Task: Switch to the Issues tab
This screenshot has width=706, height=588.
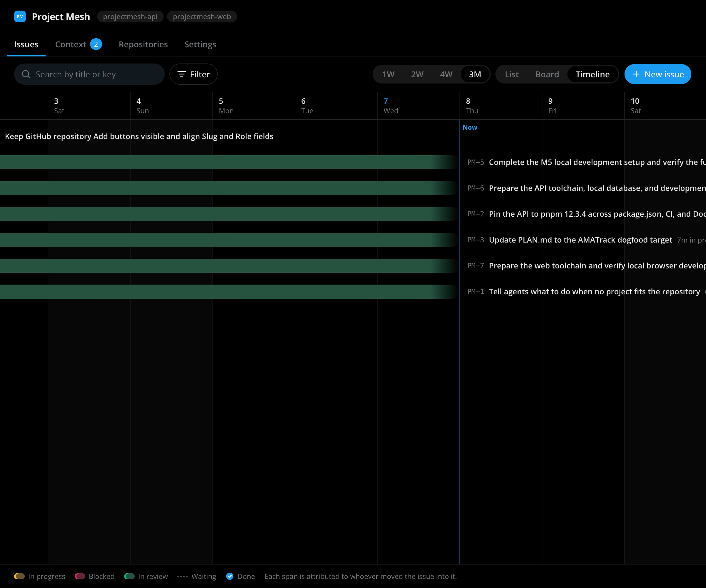Action: point(26,44)
